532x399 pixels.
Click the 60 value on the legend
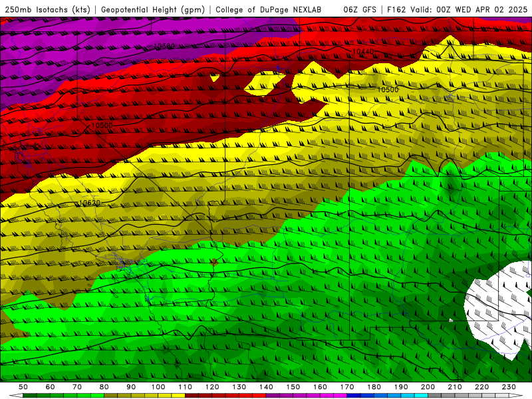click(x=51, y=387)
